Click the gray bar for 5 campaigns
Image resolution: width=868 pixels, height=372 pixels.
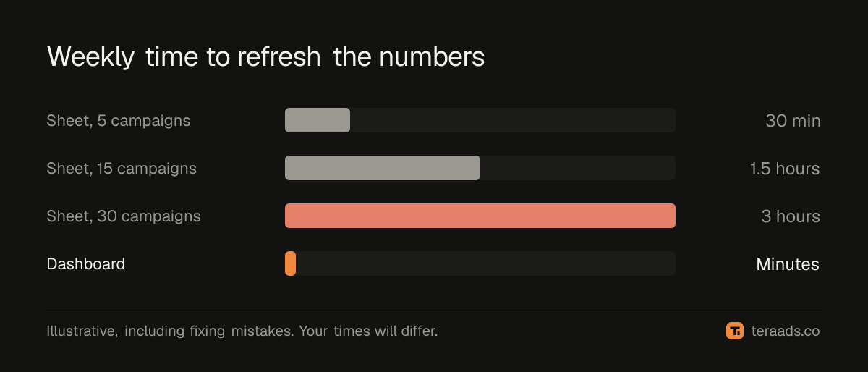tap(318, 120)
